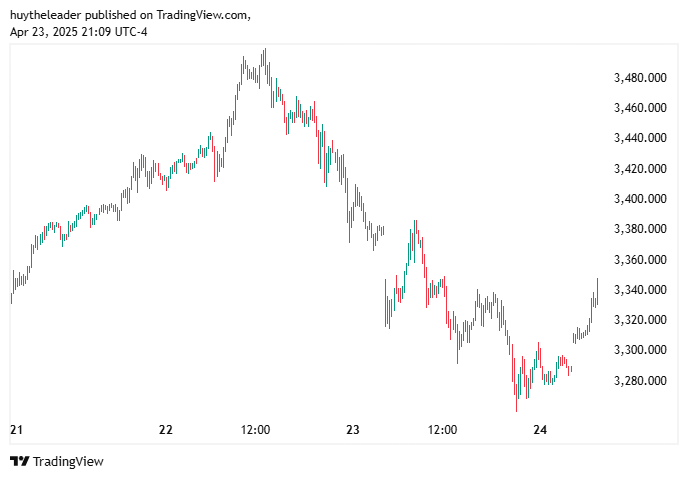Select the 23 date marker on time axis
The width and height of the screenshot is (688, 479).
(x=353, y=429)
